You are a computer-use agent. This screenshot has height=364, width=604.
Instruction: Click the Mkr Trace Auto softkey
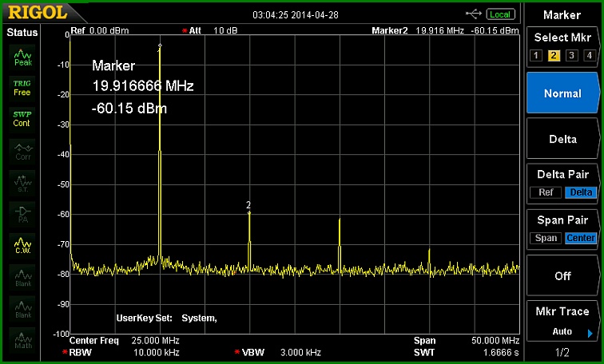[x=562, y=321]
